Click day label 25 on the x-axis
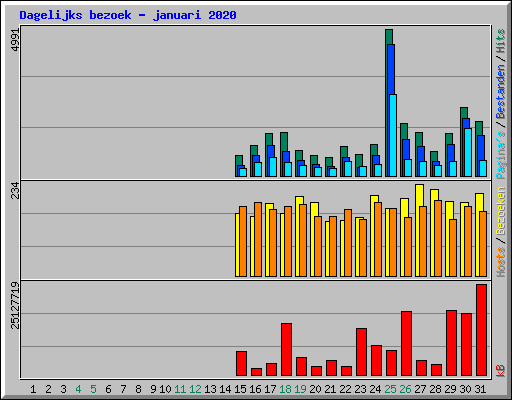Image resolution: width=512 pixels, height=400 pixels. click(390, 389)
